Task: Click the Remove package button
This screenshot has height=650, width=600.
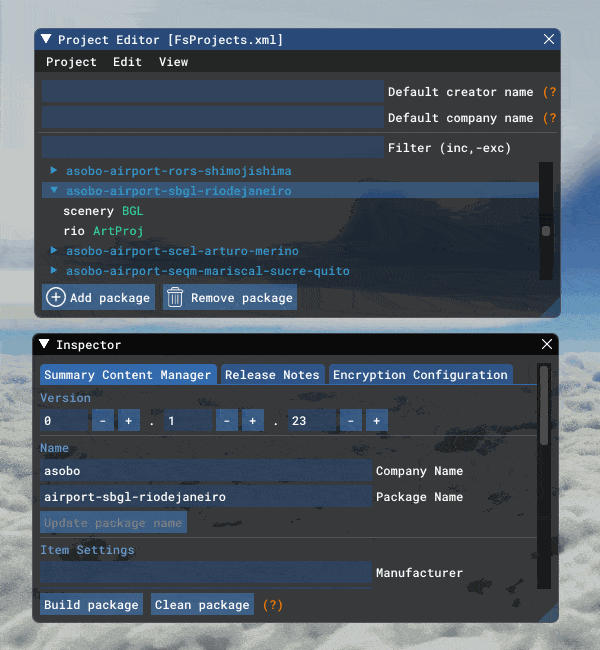Action: click(x=230, y=298)
